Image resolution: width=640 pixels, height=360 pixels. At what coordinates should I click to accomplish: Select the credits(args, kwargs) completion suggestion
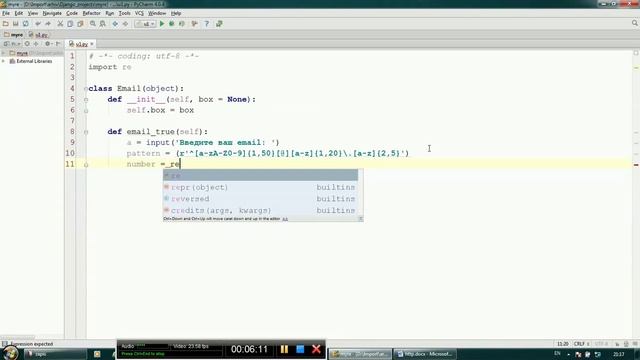coord(260,211)
